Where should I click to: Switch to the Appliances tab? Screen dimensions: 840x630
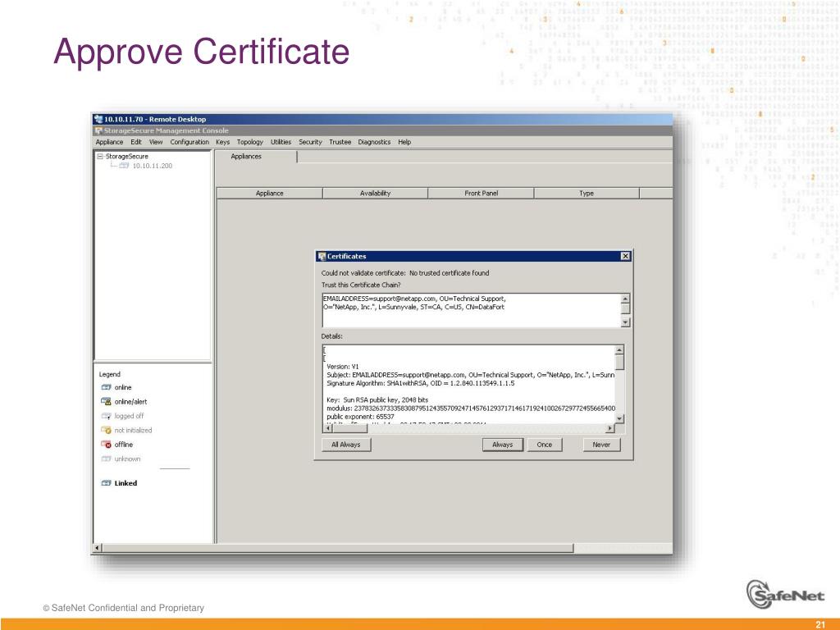[x=246, y=157]
